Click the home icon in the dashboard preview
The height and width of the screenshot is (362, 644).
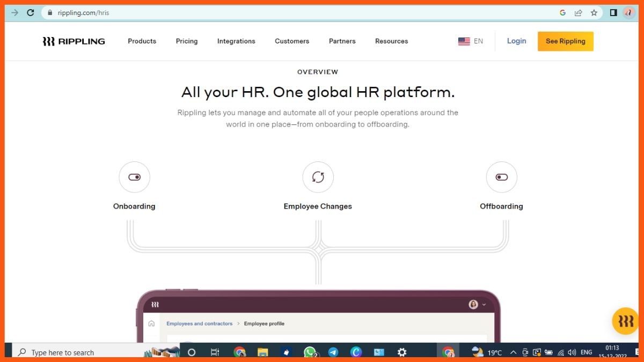coord(151,323)
